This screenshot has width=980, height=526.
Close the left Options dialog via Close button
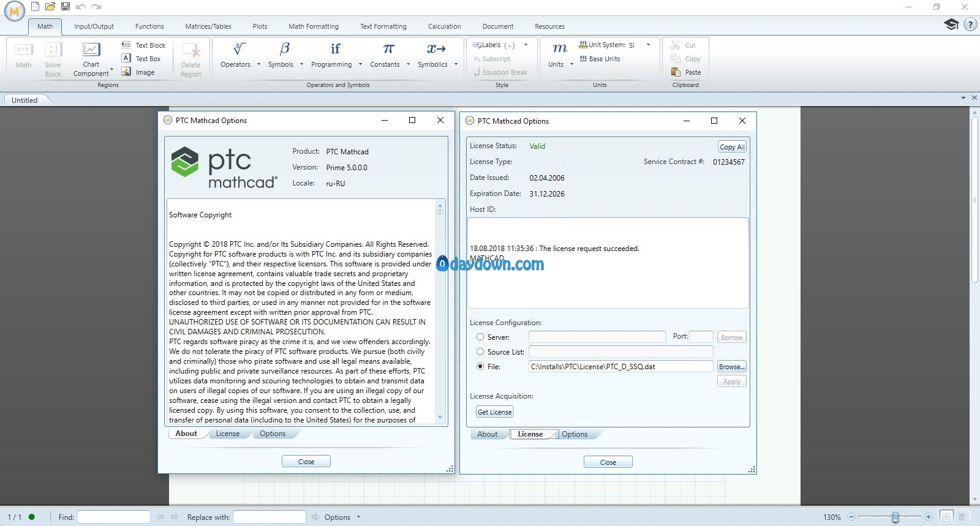(306, 462)
